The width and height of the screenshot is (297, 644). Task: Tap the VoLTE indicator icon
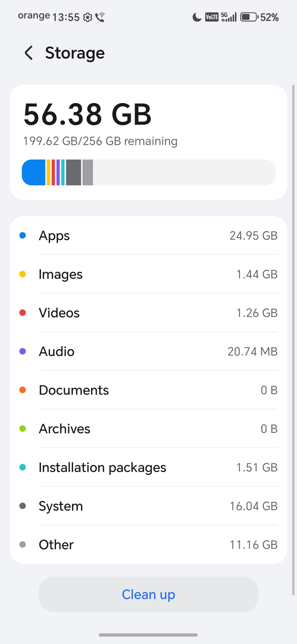[x=212, y=17]
